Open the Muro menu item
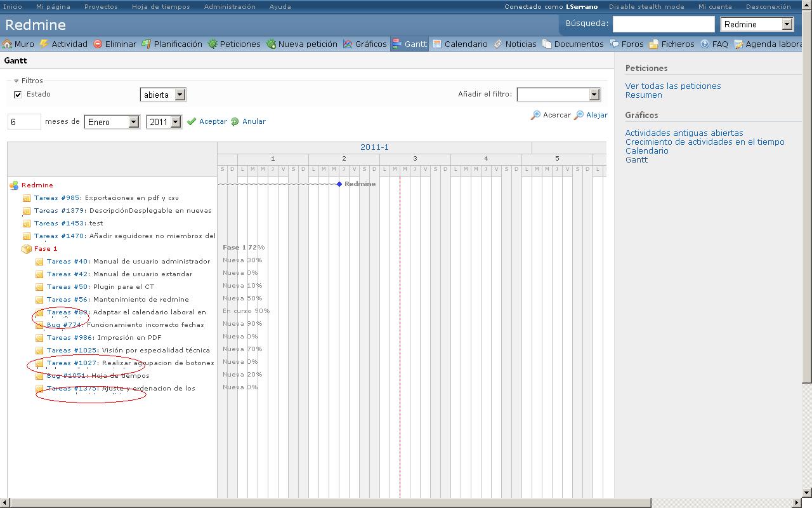This screenshot has height=508, width=812. click(x=18, y=44)
